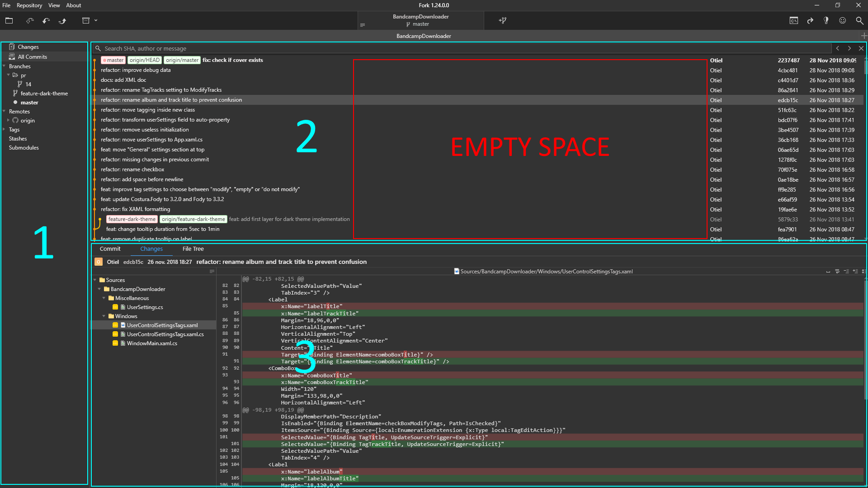868x488 pixels.
Task: Open the Git terminal icon at top right
Action: (x=794, y=20)
